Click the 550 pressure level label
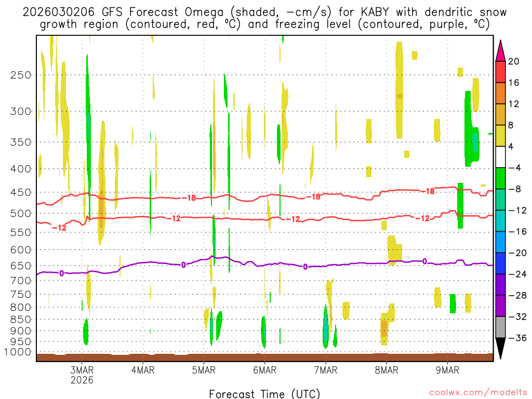The width and height of the screenshot is (532, 399). pos(21,232)
